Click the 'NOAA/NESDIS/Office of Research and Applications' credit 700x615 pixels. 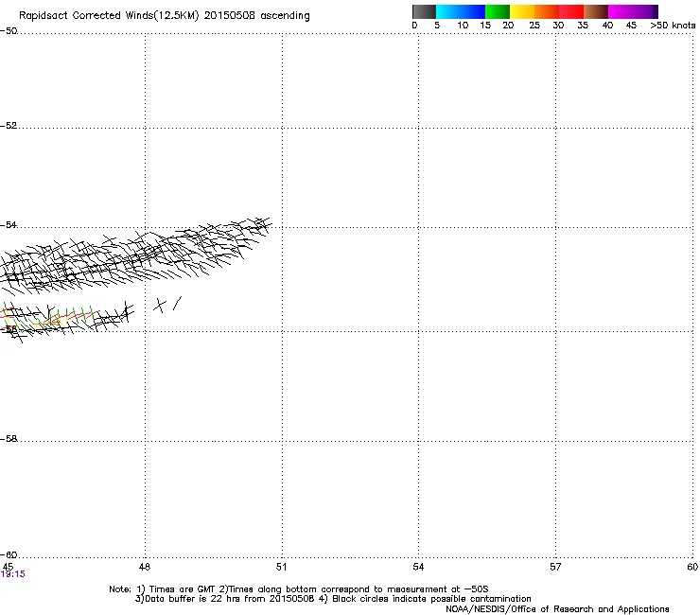pos(557,609)
